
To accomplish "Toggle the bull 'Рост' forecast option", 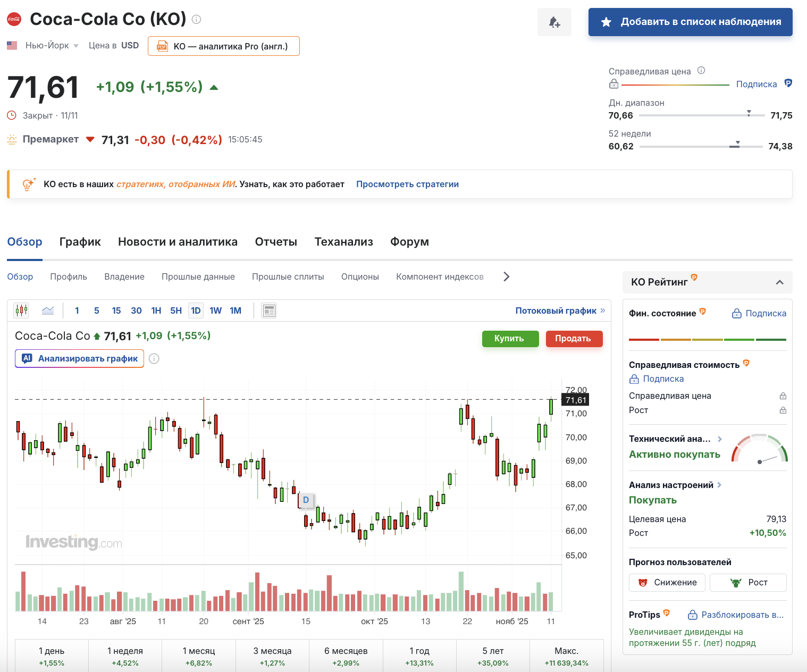I will point(748,582).
